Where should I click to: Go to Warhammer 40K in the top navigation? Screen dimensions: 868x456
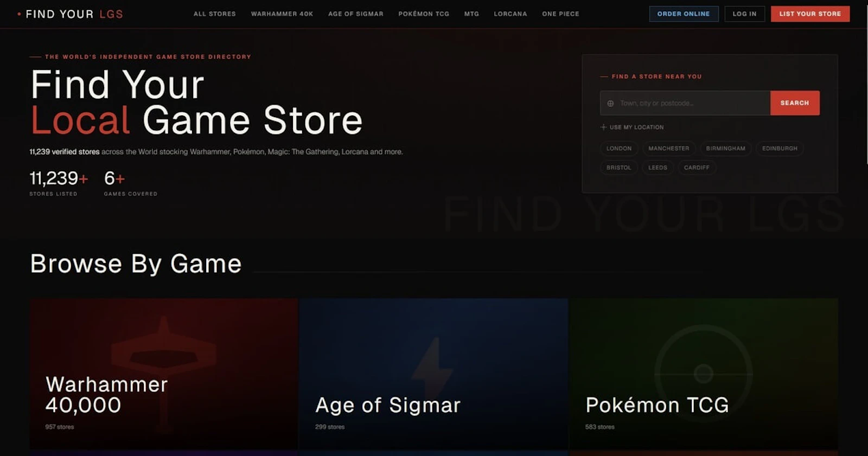(282, 14)
